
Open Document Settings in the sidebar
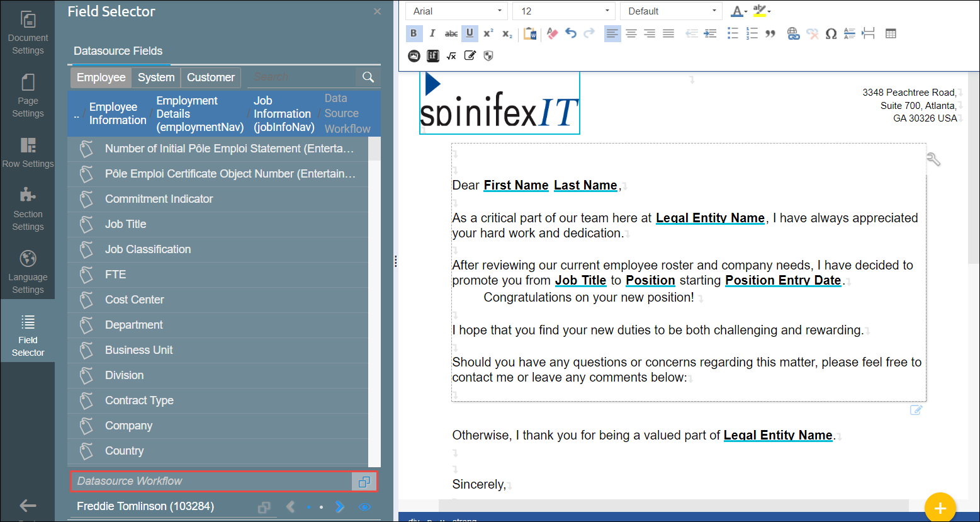click(28, 31)
